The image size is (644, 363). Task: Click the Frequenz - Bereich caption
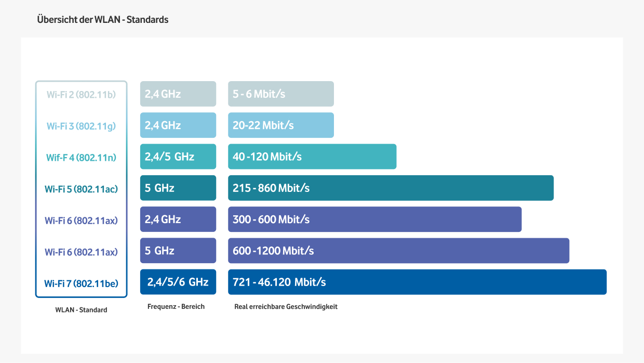click(176, 307)
